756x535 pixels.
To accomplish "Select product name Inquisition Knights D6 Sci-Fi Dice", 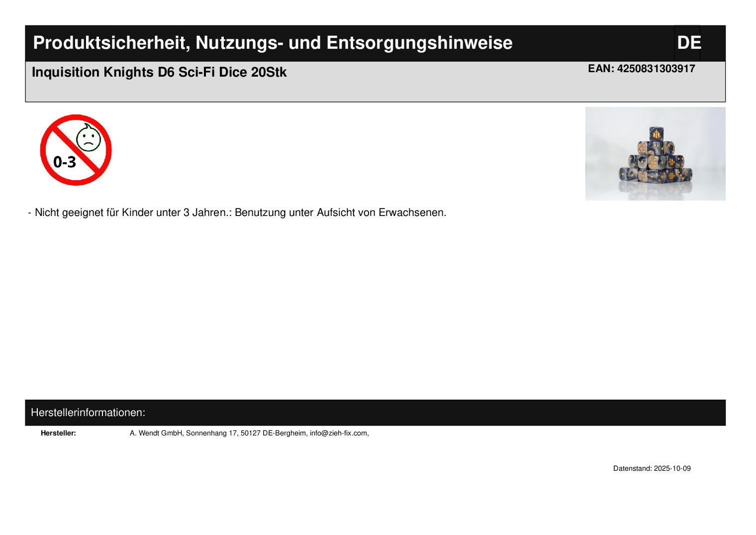I will (x=141, y=73).
